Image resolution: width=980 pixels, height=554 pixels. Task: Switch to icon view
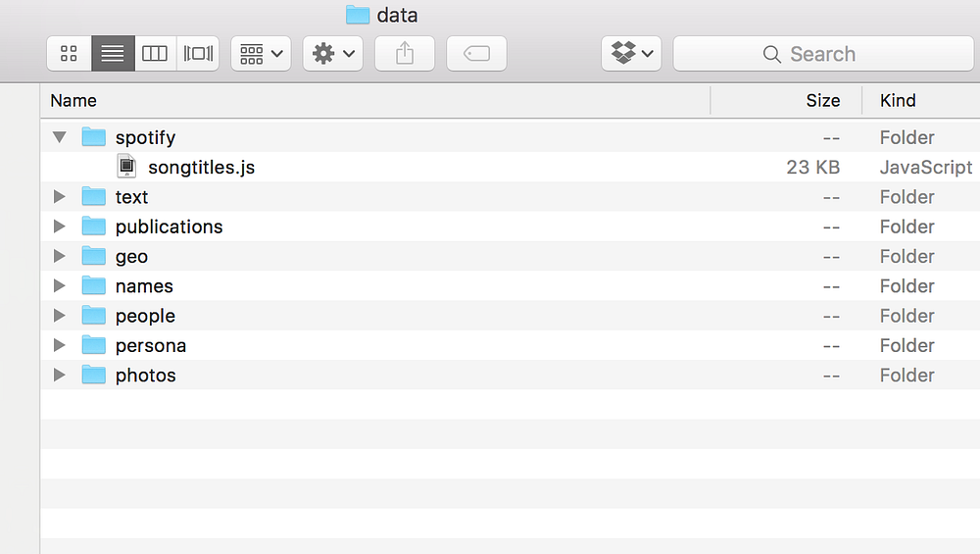click(69, 54)
